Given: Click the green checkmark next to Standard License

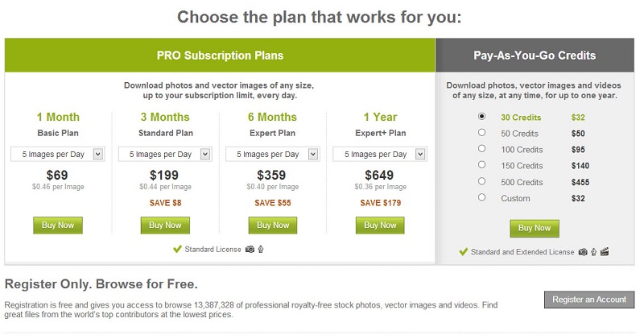Looking at the screenshot, I should tap(177, 249).
